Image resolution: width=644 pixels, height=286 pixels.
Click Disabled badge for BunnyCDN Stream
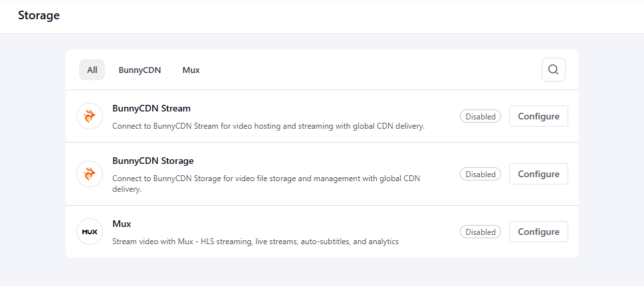coord(481,117)
